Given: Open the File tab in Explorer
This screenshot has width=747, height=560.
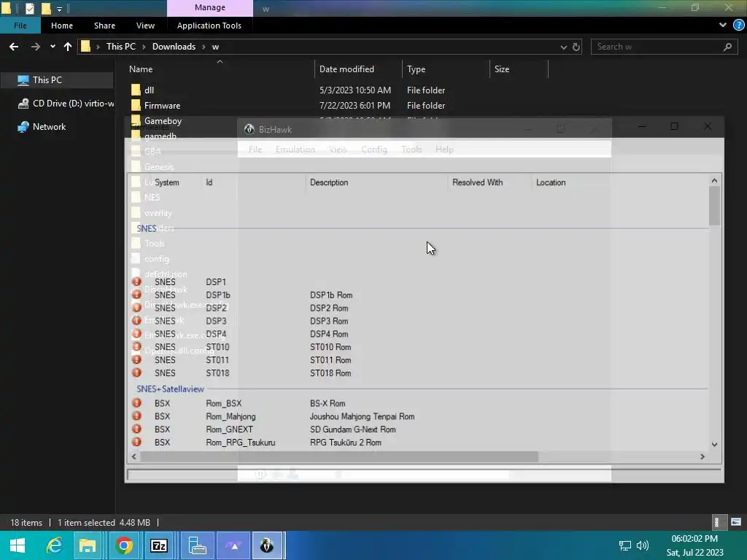Looking at the screenshot, I should (x=20, y=26).
